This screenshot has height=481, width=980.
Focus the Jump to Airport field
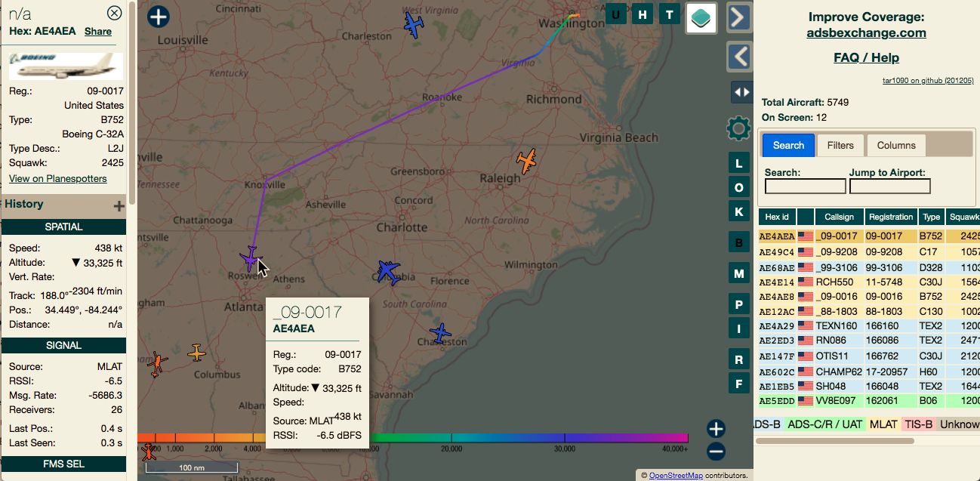click(890, 187)
